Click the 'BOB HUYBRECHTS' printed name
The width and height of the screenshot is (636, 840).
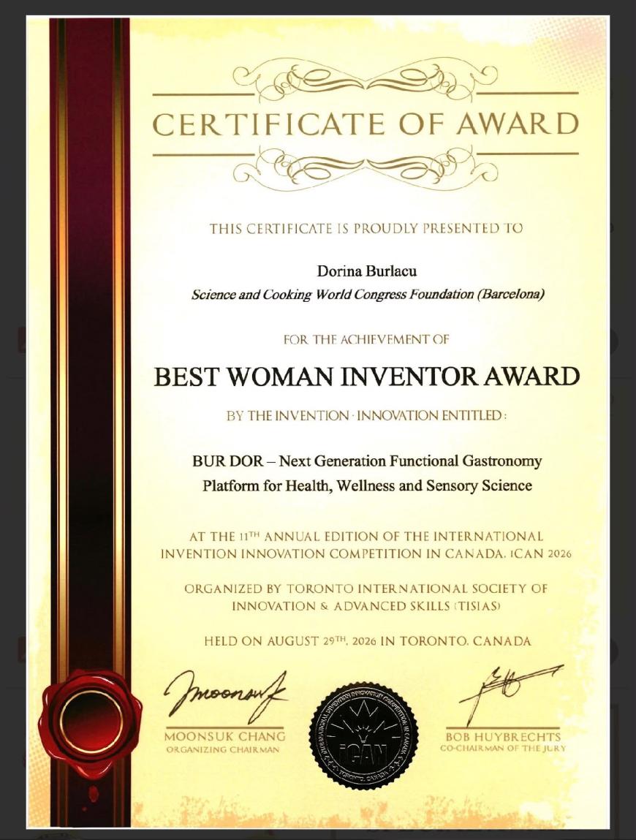(503, 737)
